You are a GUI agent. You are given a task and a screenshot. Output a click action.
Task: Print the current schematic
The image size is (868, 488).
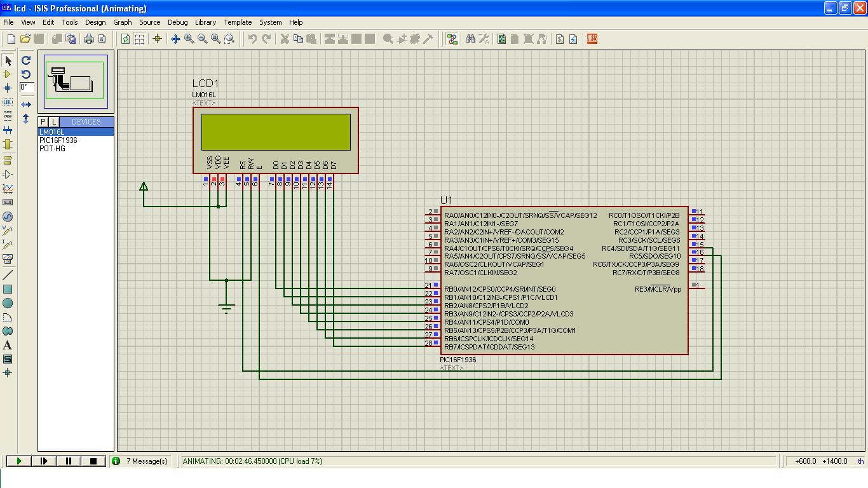pyautogui.click(x=88, y=39)
